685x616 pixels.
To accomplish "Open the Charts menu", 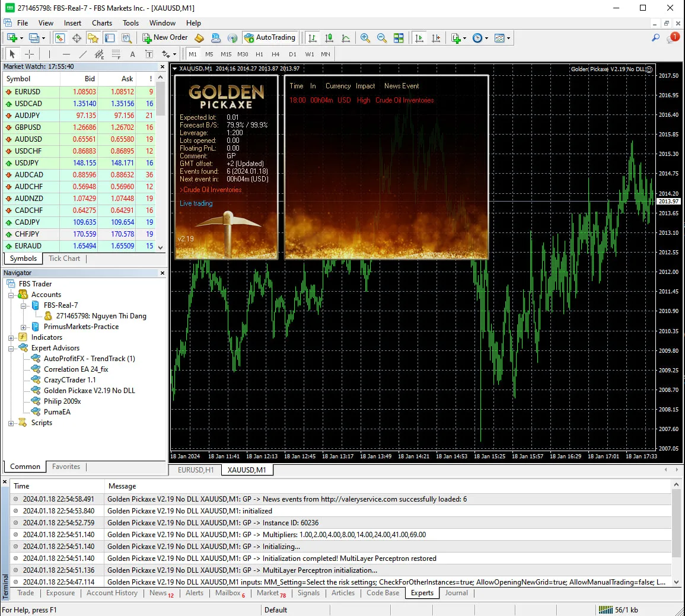I will coord(102,23).
